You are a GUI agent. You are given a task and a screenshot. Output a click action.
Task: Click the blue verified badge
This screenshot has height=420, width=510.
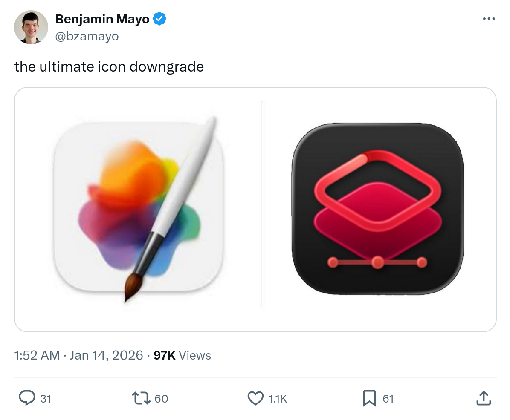tap(160, 19)
